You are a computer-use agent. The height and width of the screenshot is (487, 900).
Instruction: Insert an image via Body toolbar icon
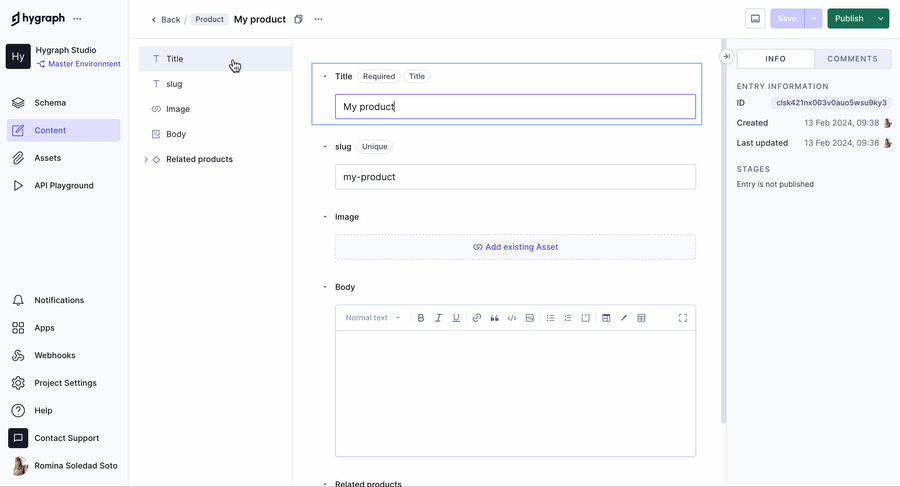click(530, 318)
